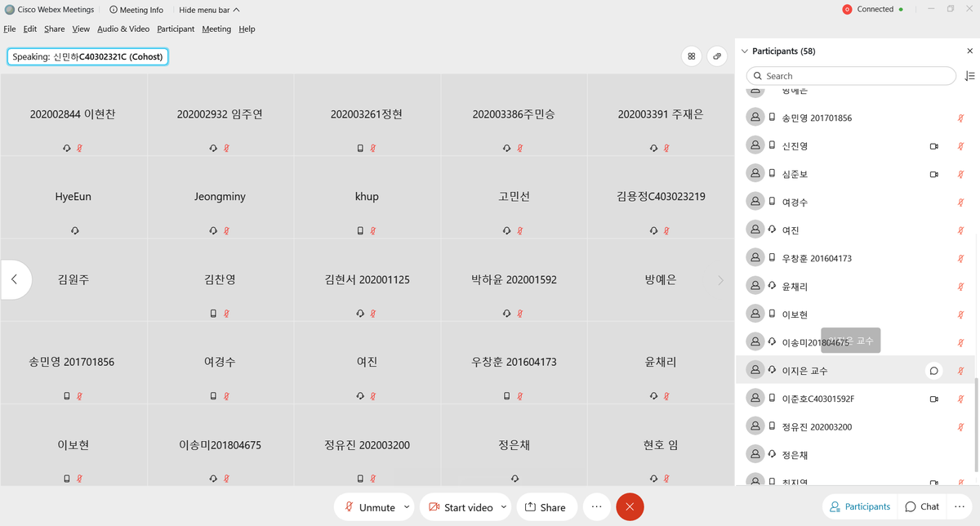Toggle the Participants panel button
Viewport: 980px width, 526px height.
coord(860,506)
